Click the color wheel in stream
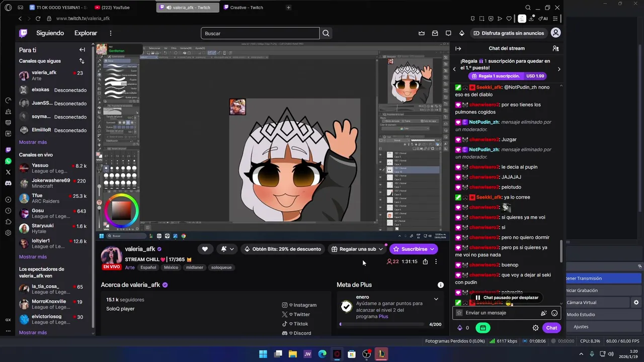Viewport: 644px width, 362px height. point(121,210)
